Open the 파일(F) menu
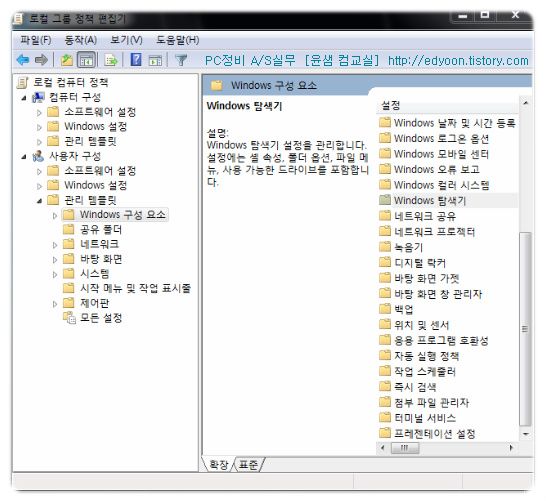Screen dimensions: 546x503 click(36, 40)
